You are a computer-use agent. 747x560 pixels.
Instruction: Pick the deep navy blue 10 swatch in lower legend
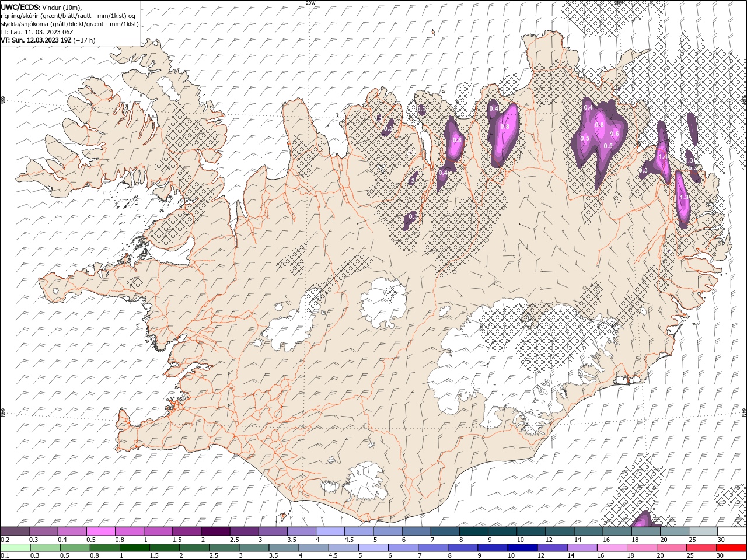(522, 548)
